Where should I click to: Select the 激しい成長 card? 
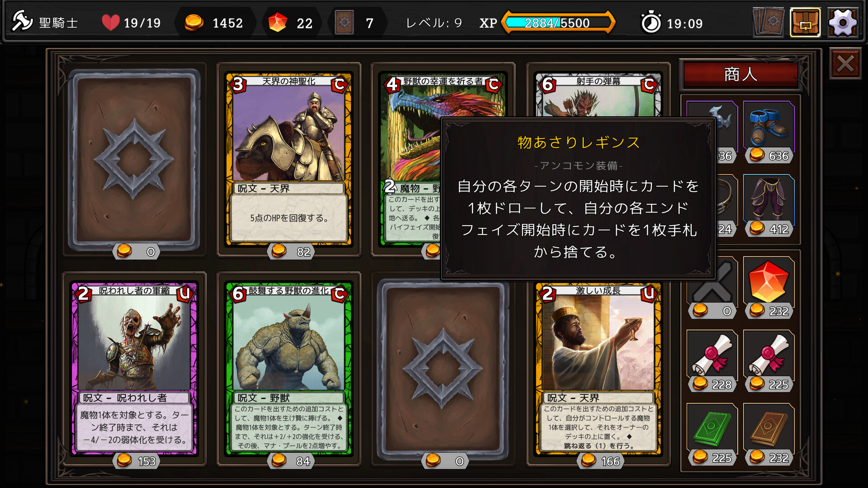tap(598, 369)
